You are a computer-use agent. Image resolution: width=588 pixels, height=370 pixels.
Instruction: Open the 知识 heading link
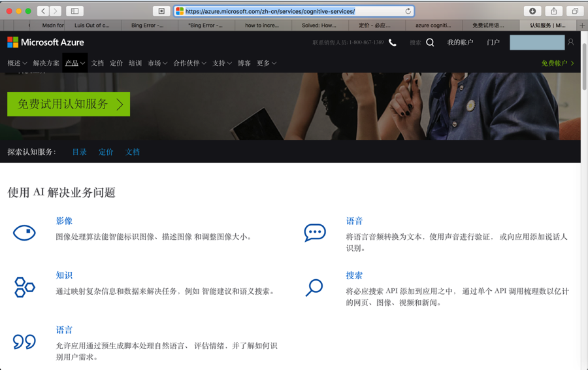[x=64, y=275]
